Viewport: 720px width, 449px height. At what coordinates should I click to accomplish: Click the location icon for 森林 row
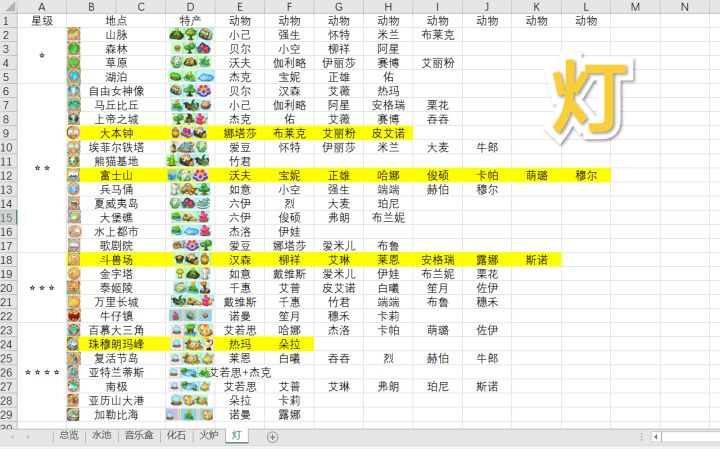point(73,49)
